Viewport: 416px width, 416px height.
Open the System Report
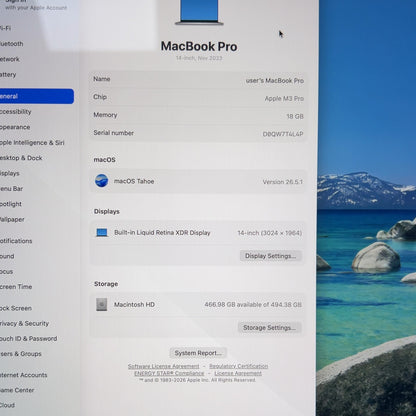198,353
